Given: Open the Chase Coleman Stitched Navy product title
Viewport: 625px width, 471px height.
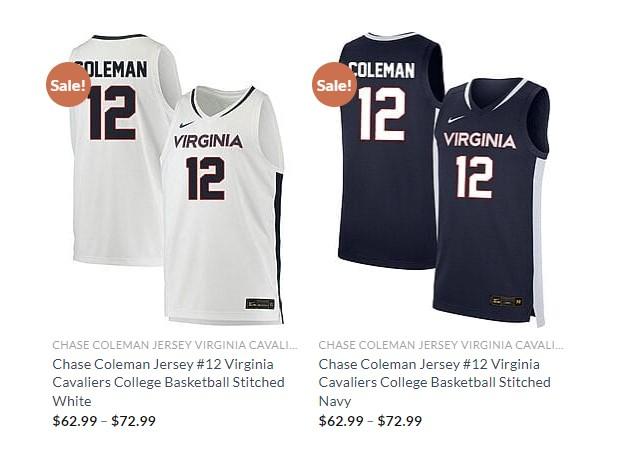Looking at the screenshot, I should tap(434, 382).
